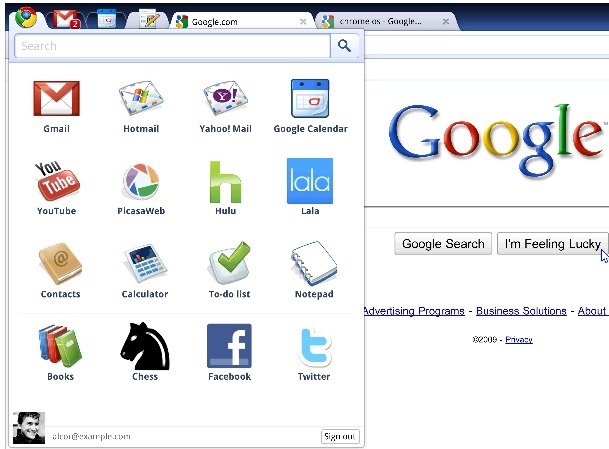Click the Google Search button
The width and height of the screenshot is (609, 449).
tap(443, 244)
